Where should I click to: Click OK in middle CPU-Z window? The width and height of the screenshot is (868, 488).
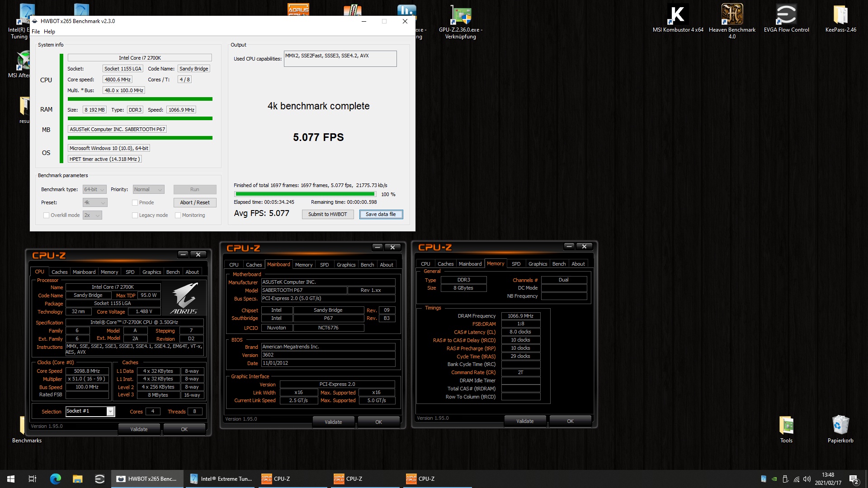pyautogui.click(x=378, y=422)
